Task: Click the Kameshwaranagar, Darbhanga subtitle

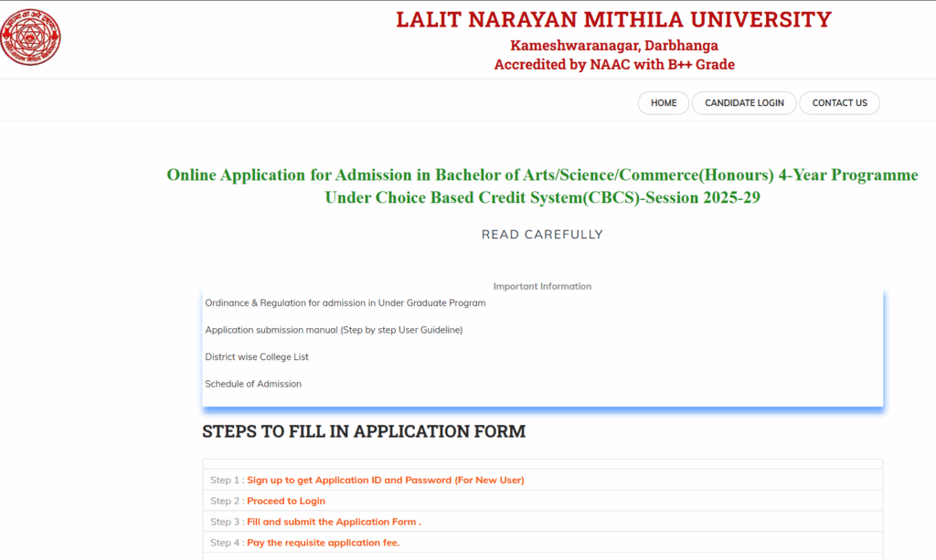Action: [x=612, y=45]
